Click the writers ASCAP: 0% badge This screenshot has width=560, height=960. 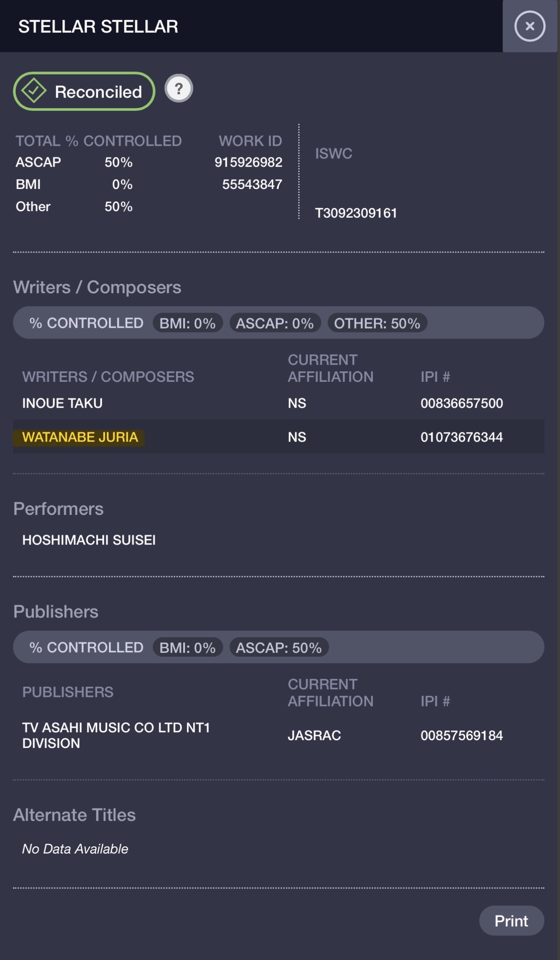pyautogui.click(x=275, y=323)
